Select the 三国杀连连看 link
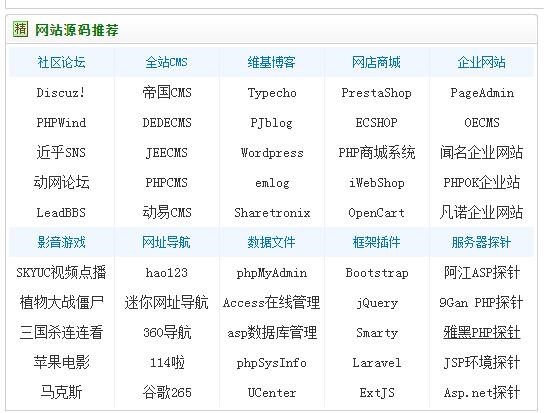Screen dimensions: 544x413 61,332
